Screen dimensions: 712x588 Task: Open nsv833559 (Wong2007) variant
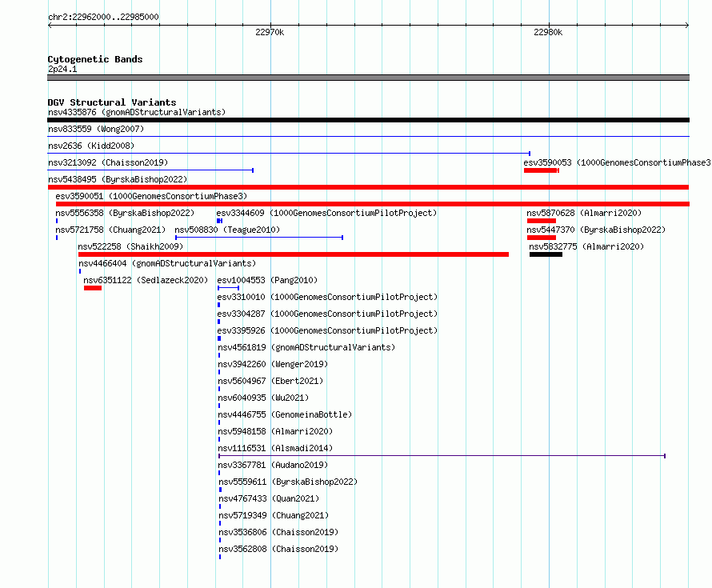(x=96, y=129)
